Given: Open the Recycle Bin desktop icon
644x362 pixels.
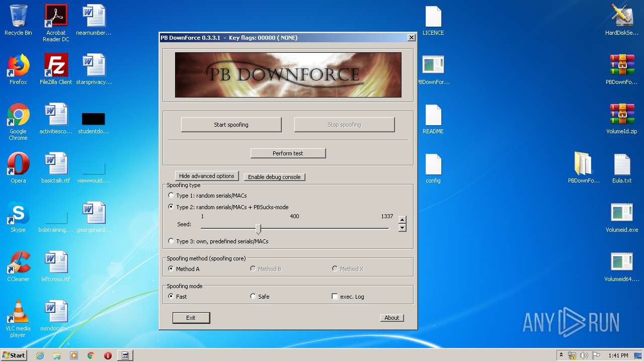Looking at the screenshot, I should click(x=18, y=20).
